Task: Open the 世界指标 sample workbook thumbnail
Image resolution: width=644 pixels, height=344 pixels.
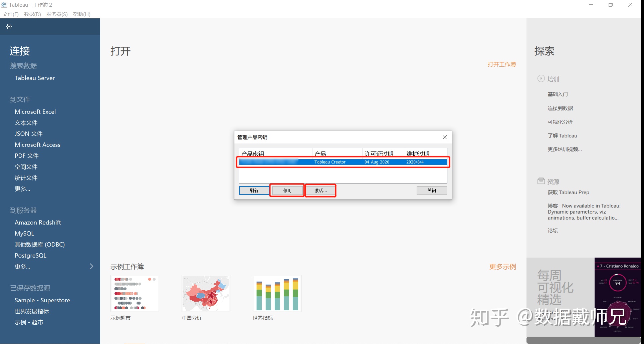Action: tap(277, 293)
